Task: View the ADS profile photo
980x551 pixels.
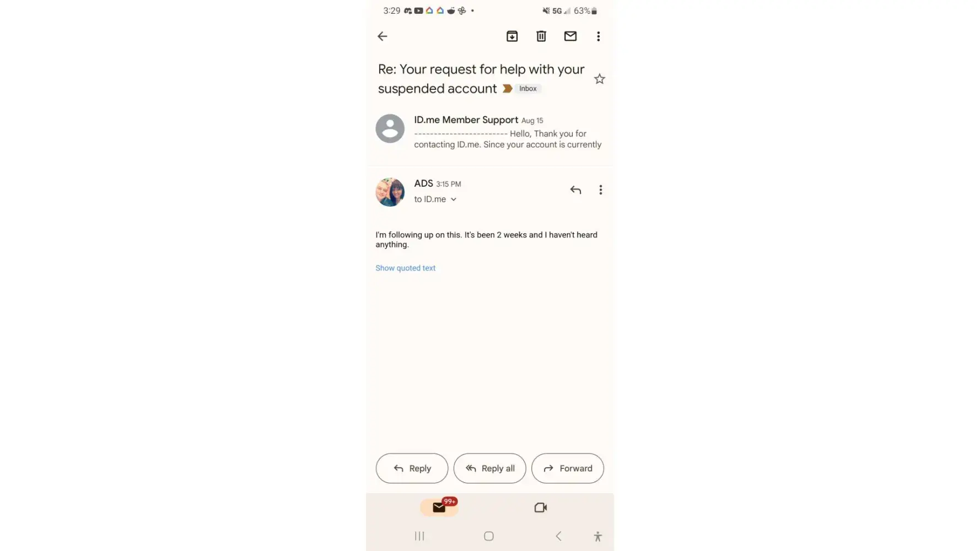Action: pos(390,192)
